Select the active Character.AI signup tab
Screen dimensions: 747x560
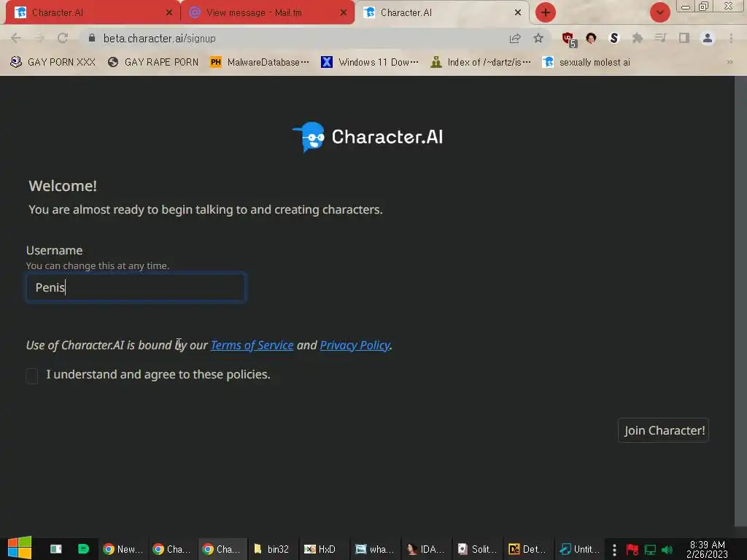tap(443, 12)
